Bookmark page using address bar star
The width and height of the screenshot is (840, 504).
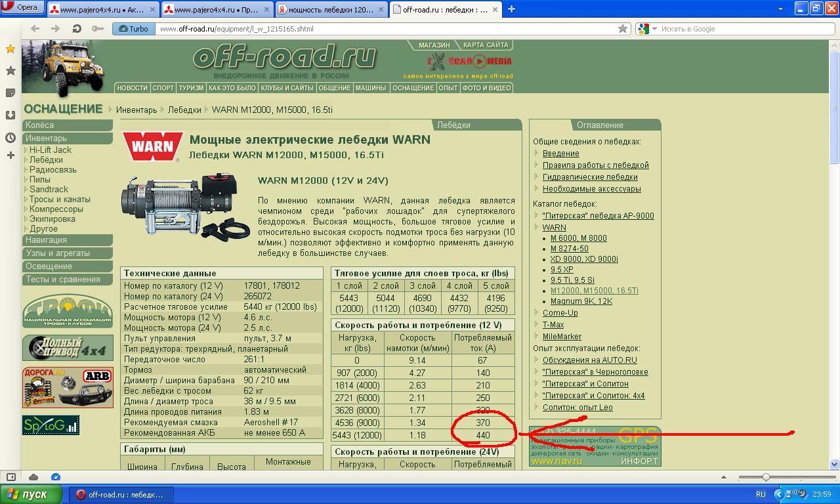click(x=623, y=29)
